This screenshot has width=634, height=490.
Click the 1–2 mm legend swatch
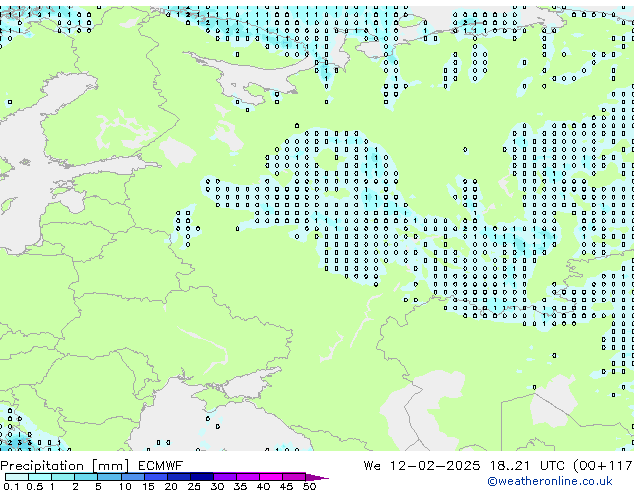pos(63,477)
